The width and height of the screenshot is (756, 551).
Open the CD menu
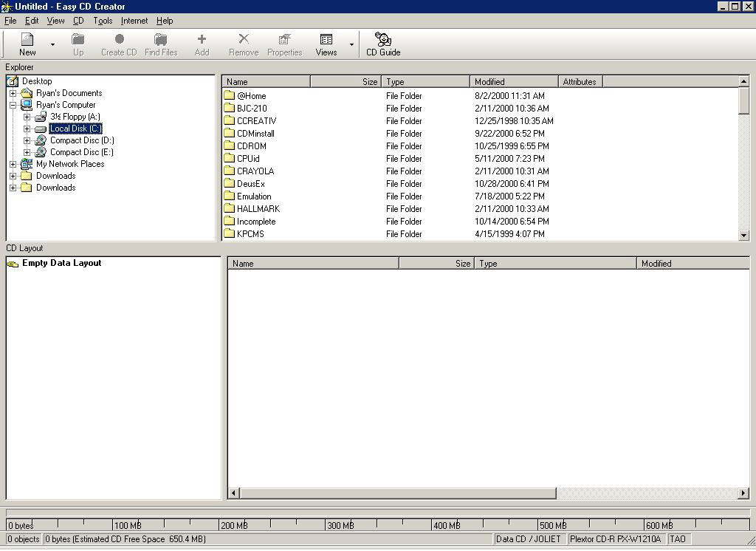click(78, 21)
